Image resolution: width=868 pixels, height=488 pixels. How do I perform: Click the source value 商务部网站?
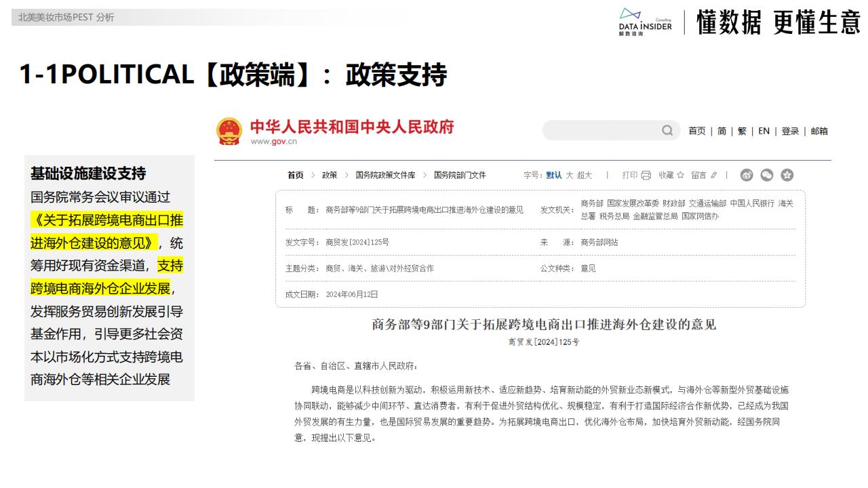coord(599,242)
